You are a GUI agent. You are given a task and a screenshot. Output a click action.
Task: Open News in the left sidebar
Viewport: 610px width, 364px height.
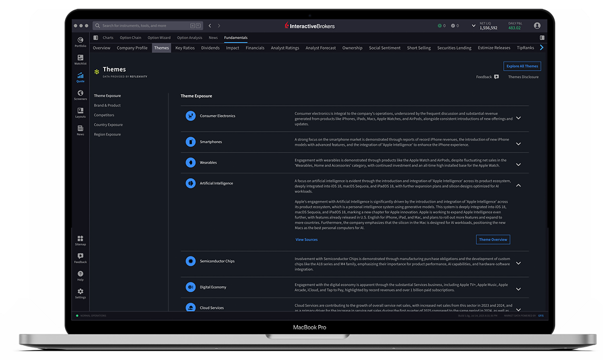pyautogui.click(x=80, y=130)
